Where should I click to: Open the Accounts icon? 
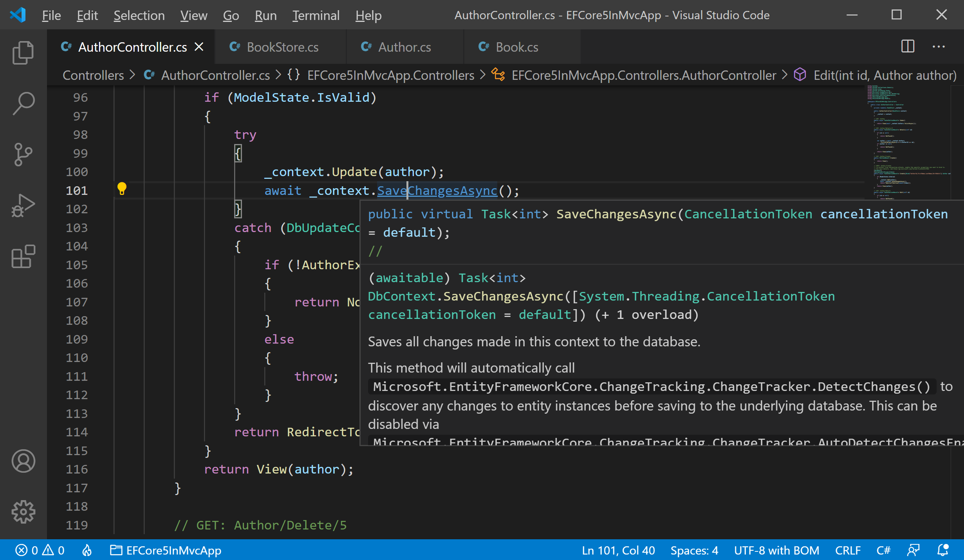coord(23,461)
